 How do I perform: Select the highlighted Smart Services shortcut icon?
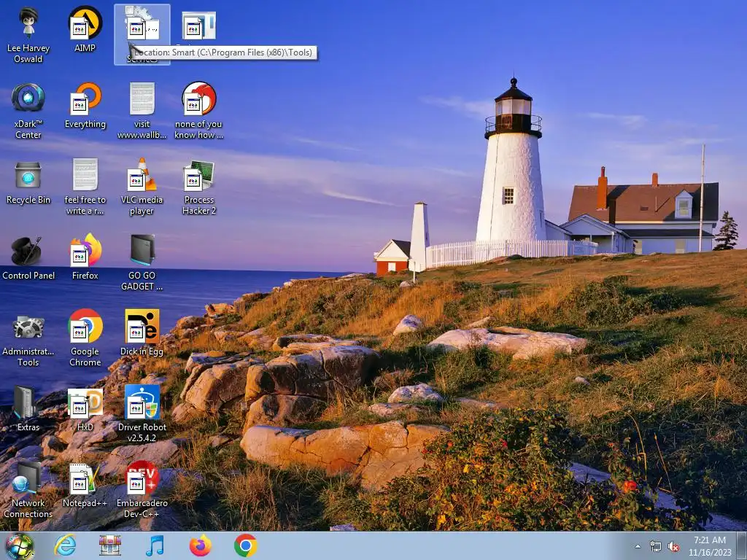click(142, 34)
